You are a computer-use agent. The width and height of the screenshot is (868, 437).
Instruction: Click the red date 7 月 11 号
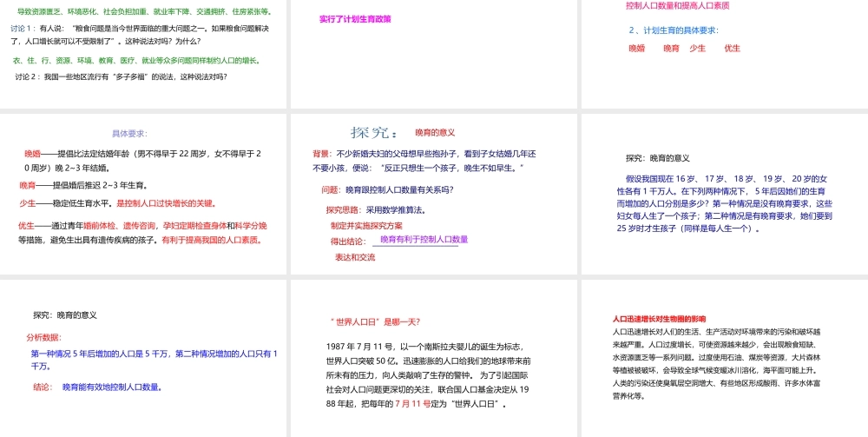click(412, 404)
